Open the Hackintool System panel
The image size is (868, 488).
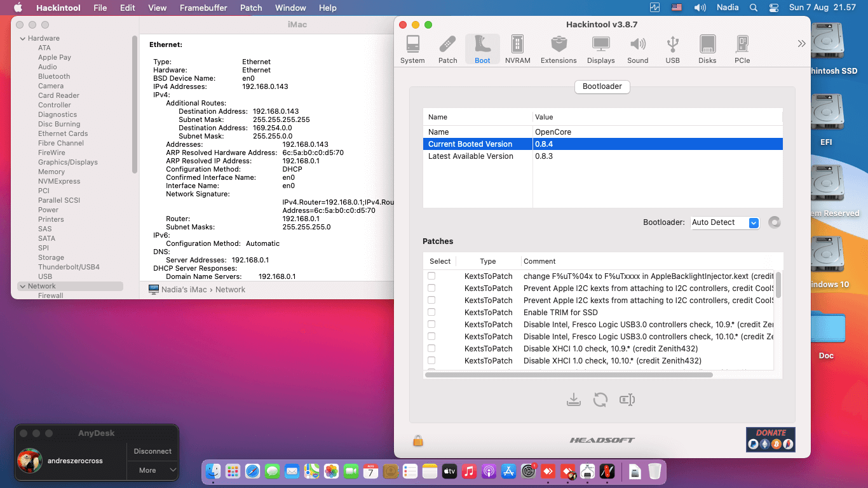coord(412,48)
